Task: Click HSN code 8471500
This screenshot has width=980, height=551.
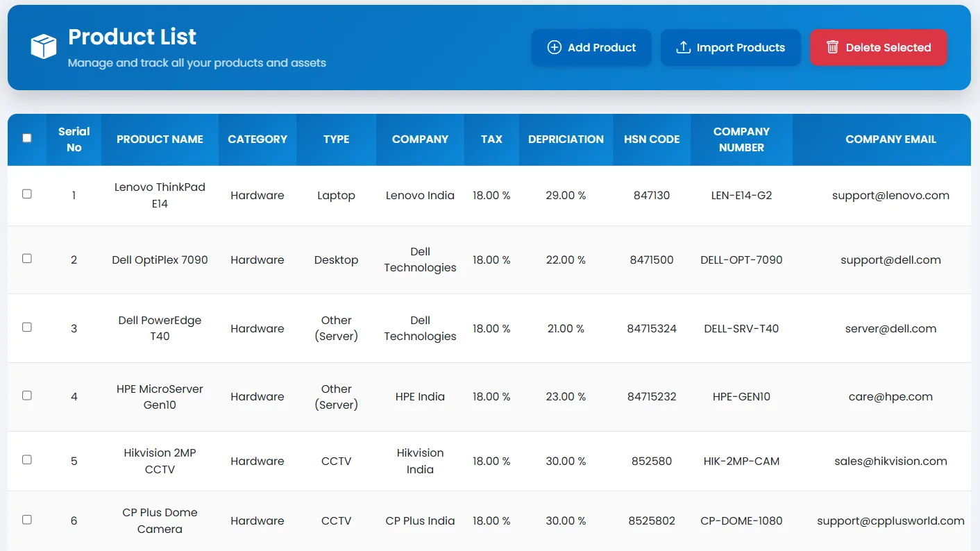Action: coord(652,260)
